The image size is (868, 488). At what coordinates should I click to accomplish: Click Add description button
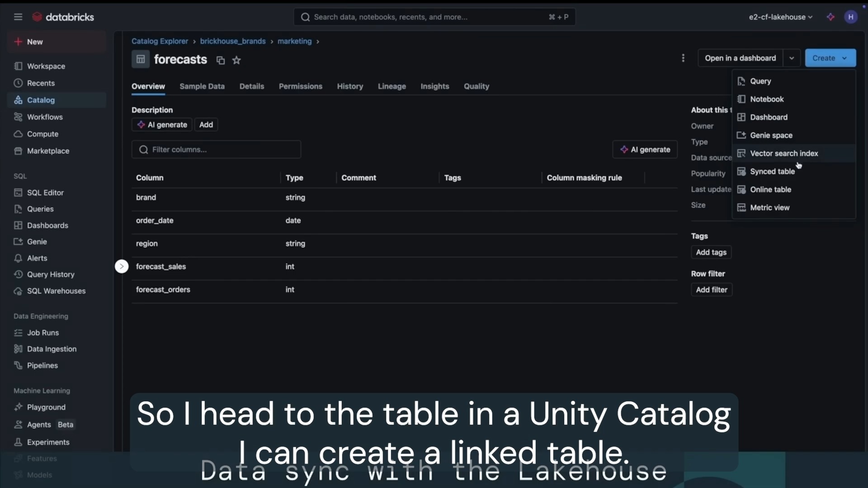(206, 125)
